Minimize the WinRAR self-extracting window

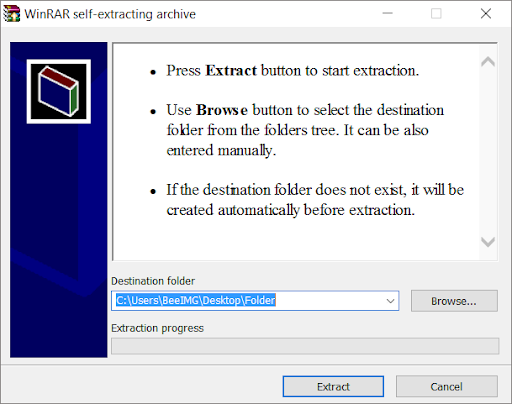pyautogui.click(x=387, y=14)
